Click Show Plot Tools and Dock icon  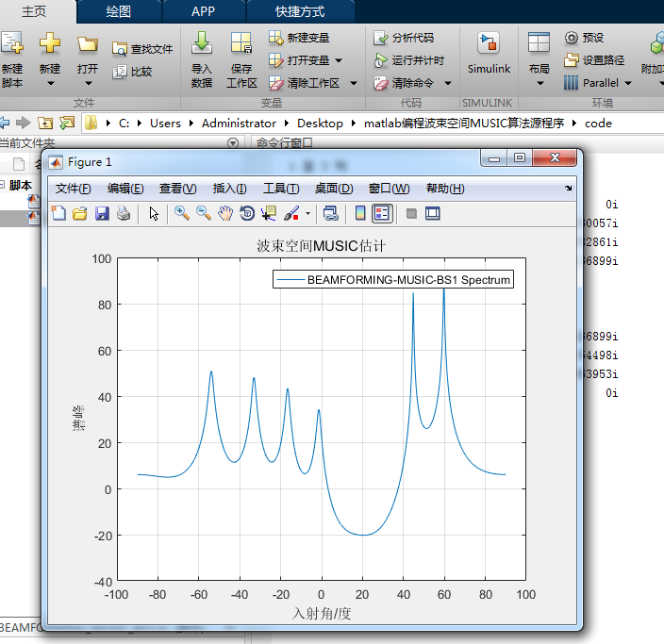[433, 213]
